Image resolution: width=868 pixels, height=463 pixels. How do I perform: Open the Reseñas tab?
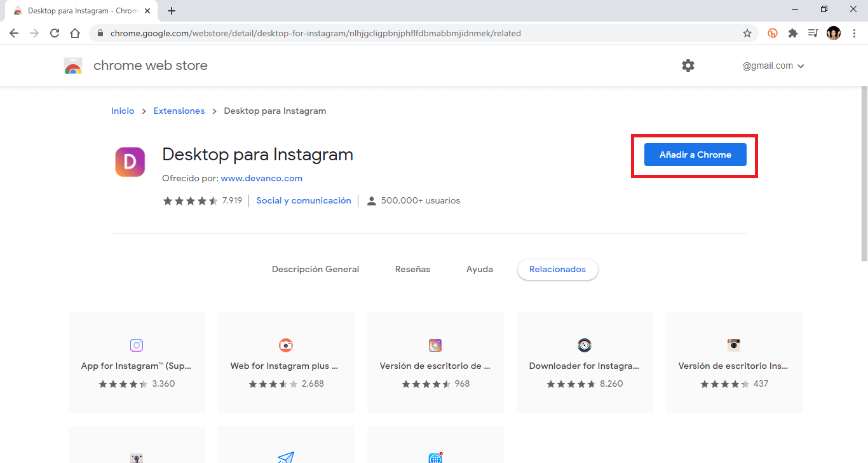click(x=412, y=269)
